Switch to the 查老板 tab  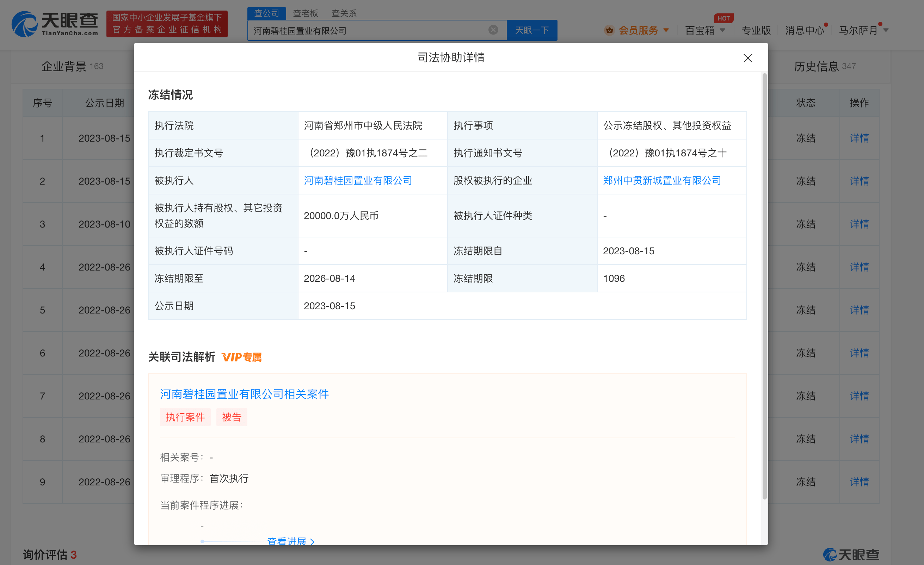(x=305, y=13)
